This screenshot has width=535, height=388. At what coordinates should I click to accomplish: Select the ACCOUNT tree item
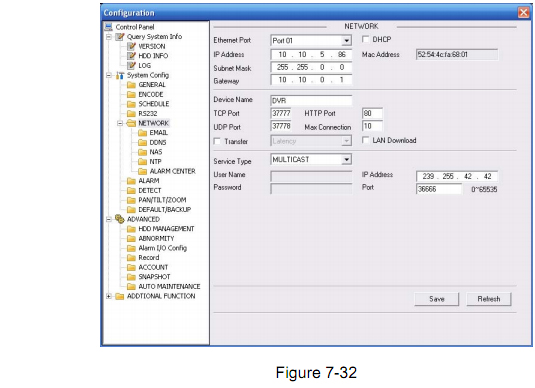point(153,267)
